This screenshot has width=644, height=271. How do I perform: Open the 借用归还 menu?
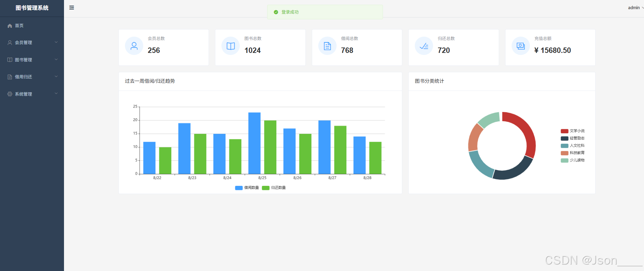pyautogui.click(x=32, y=77)
